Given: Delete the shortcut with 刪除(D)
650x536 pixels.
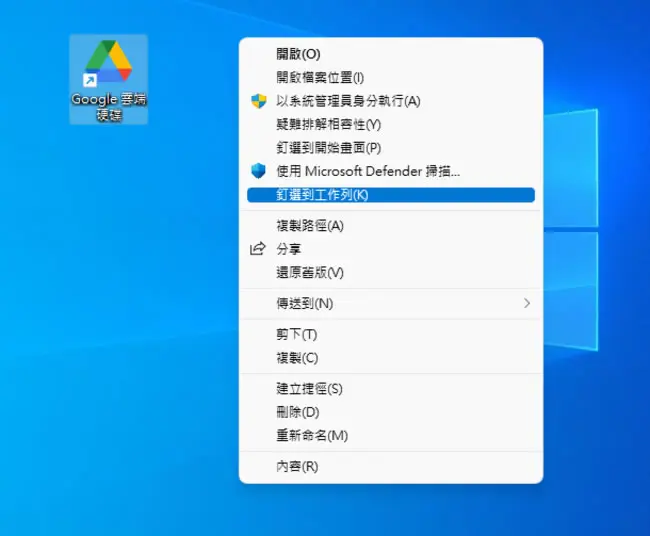Looking at the screenshot, I should pos(390,412).
